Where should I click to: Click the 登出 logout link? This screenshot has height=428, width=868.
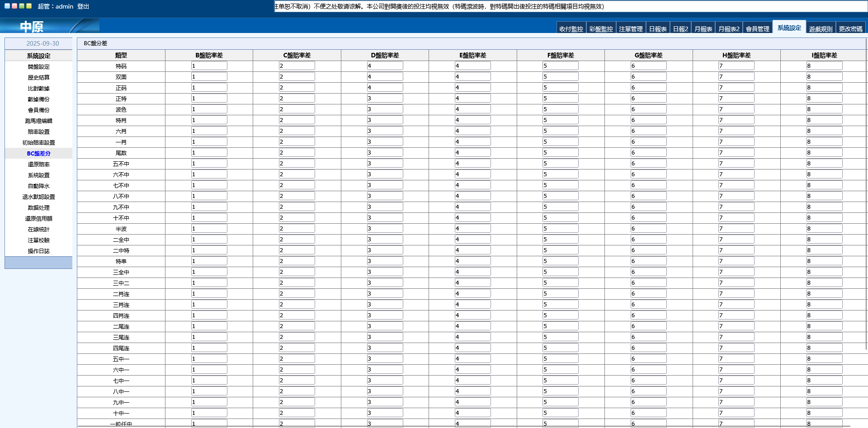coord(83,6)
